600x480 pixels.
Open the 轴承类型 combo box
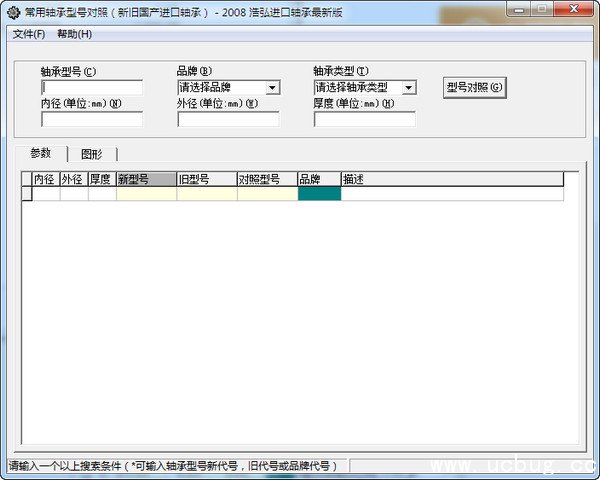[364, 88]
